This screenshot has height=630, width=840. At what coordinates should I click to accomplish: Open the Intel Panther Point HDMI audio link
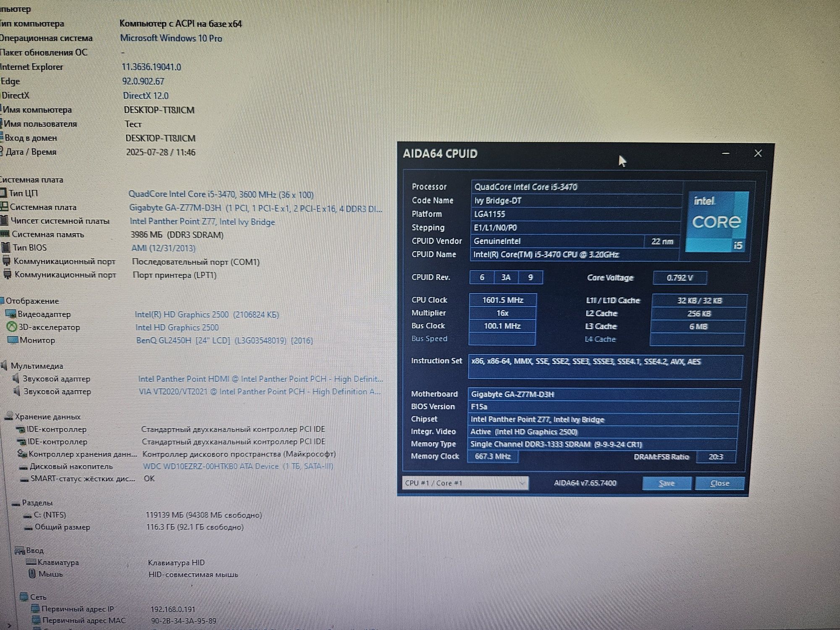[x=260, y=379]
